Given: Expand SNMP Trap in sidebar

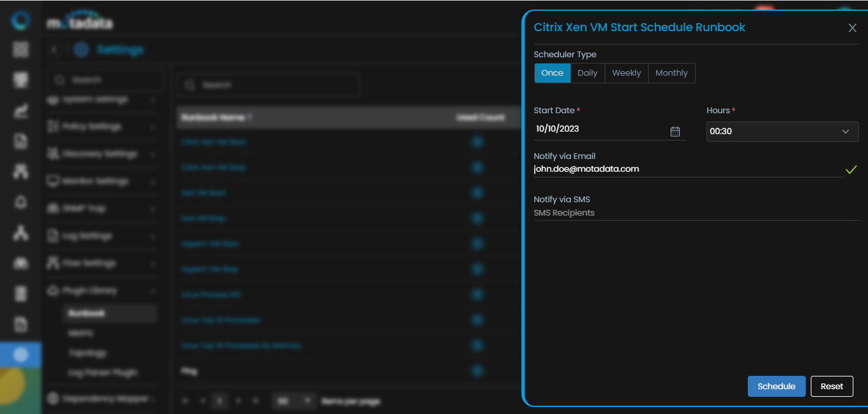Looking at the screenshot, I should (x=102, y=209).
